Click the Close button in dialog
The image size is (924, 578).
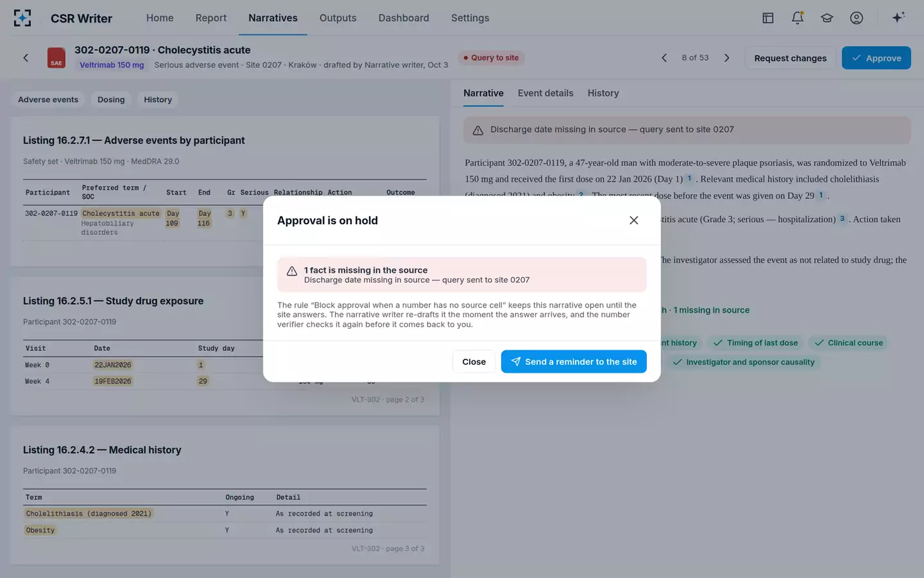pos(474,362)
